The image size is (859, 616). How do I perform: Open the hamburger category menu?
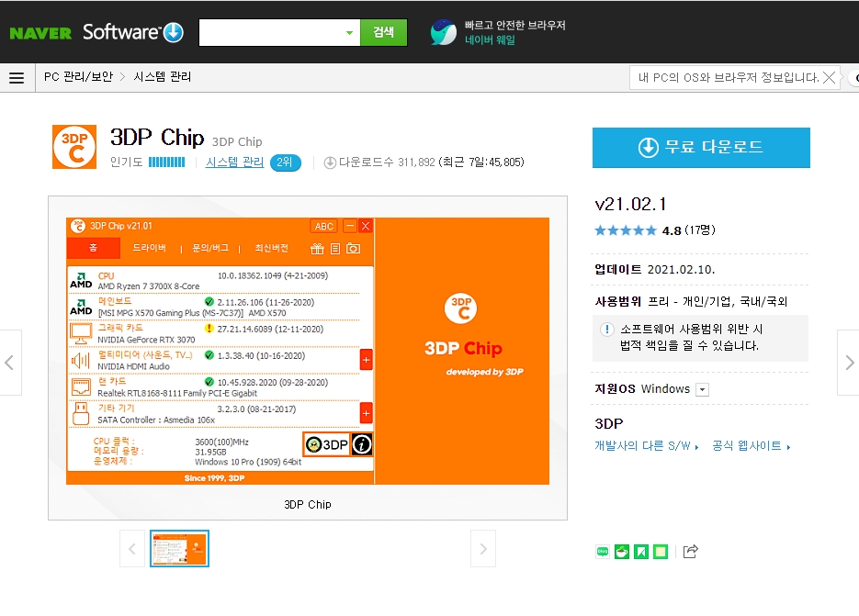tap(17, 78)
